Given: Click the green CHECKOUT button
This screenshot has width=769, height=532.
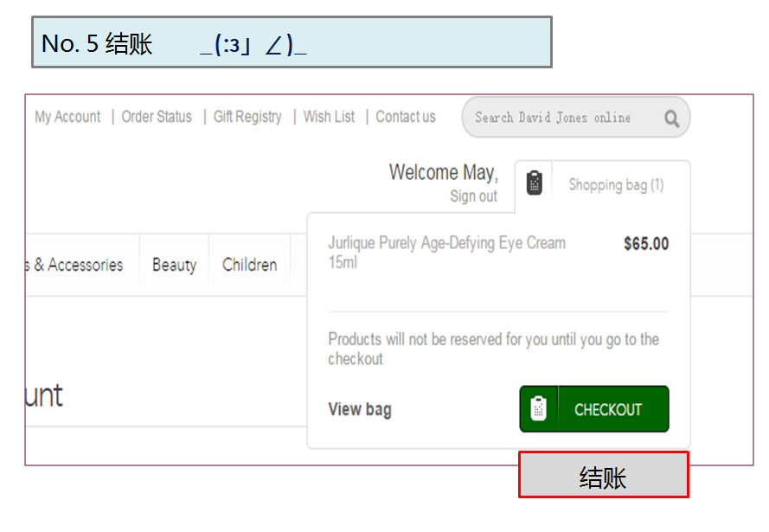Looking at the screenshot, I should tap(594, 409).
